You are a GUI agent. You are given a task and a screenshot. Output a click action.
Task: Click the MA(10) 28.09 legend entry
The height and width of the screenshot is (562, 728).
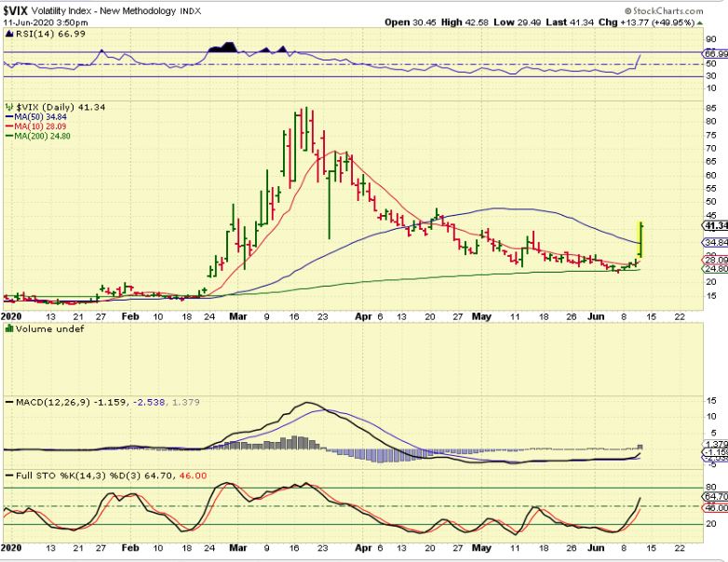pos(40,127)
